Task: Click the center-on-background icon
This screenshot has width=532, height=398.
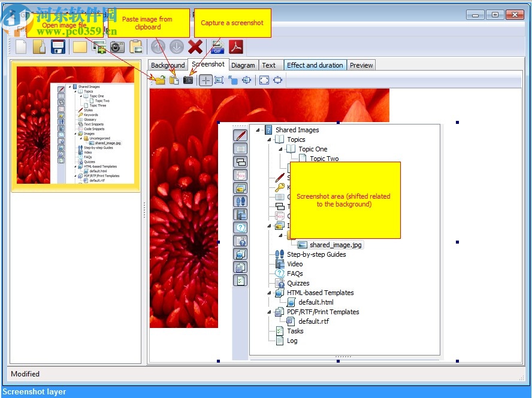Action: [x=278, y=80]
